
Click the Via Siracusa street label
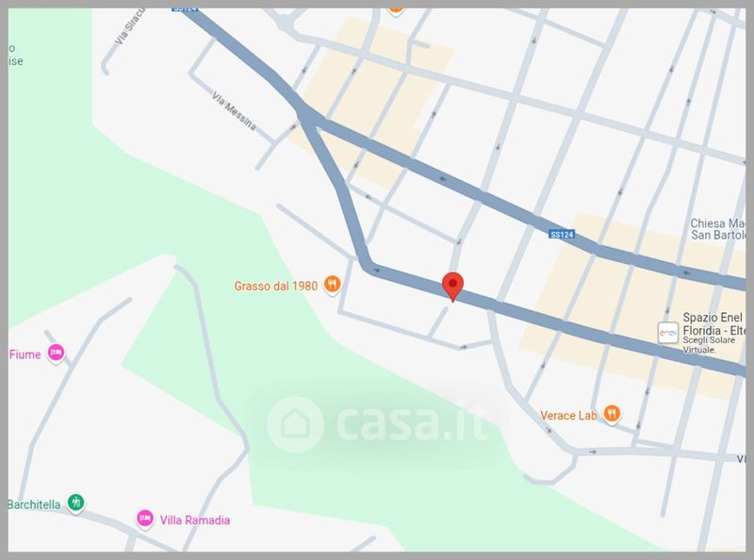coord(130,27)
